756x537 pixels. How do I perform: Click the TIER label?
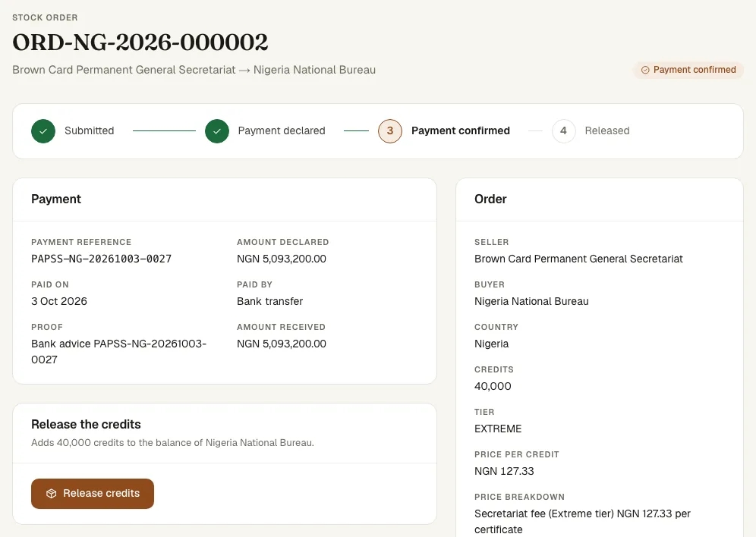[x=484, y=412]
